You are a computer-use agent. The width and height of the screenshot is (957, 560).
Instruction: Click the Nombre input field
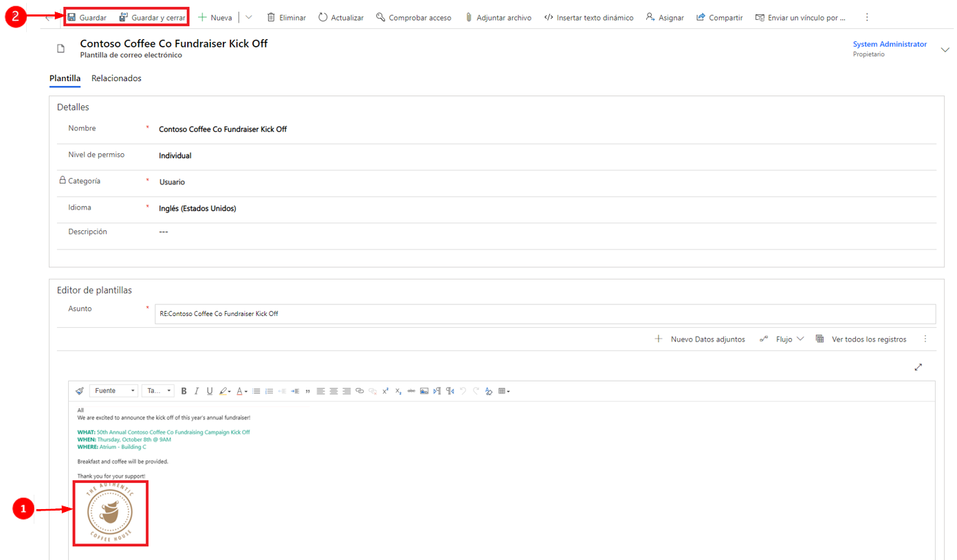pos(547,129)
